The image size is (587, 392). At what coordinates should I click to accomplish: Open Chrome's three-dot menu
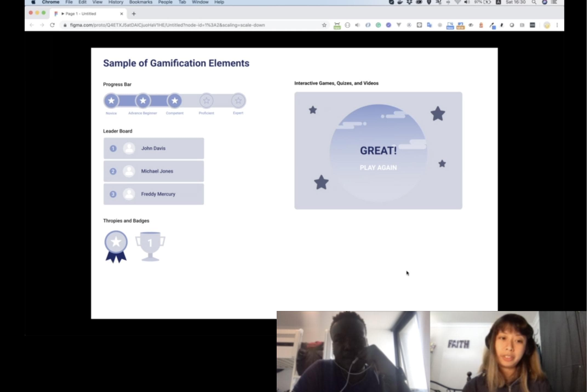[557, 25]
